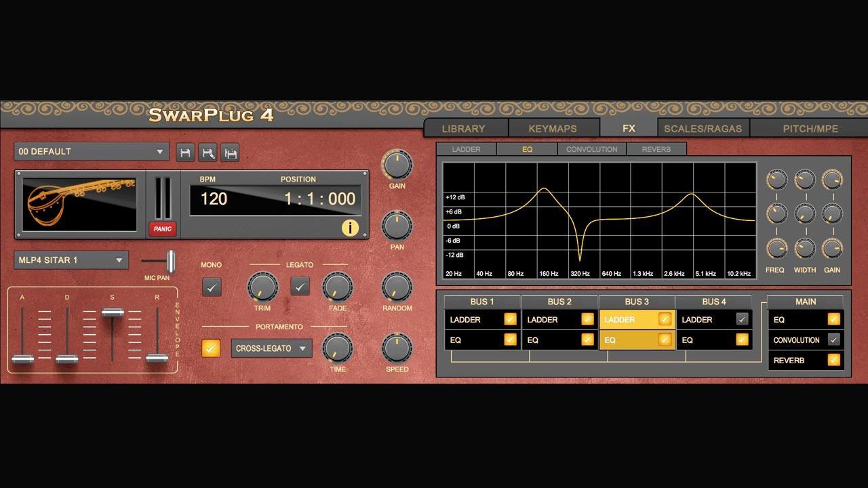The width and height of the screenshot is (868, 488).
Task: Open the MLP4 SITAR 1 instrument dropdown
Action: [x=71, y=260]
